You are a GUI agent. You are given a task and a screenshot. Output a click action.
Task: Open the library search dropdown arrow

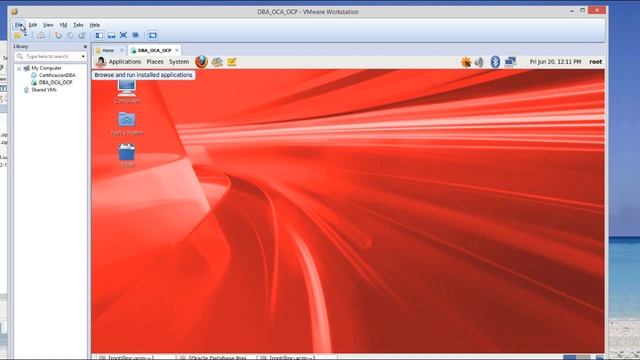pos(83,56)
